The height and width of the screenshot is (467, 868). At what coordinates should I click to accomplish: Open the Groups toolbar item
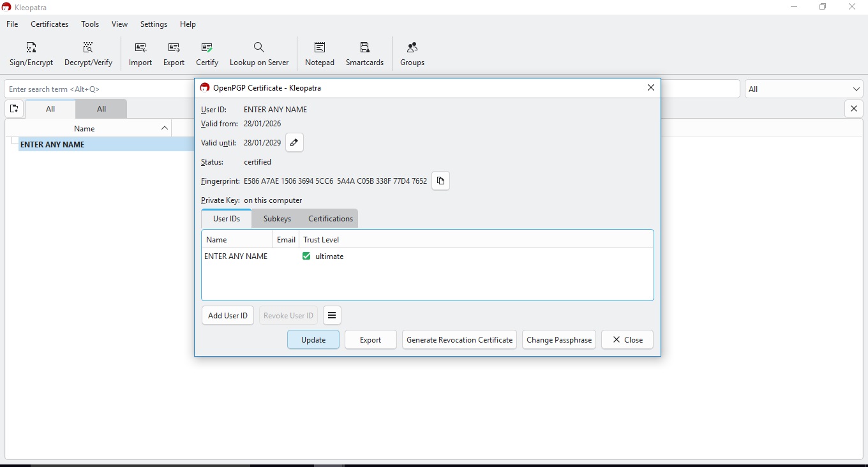[x=412, y=54]
